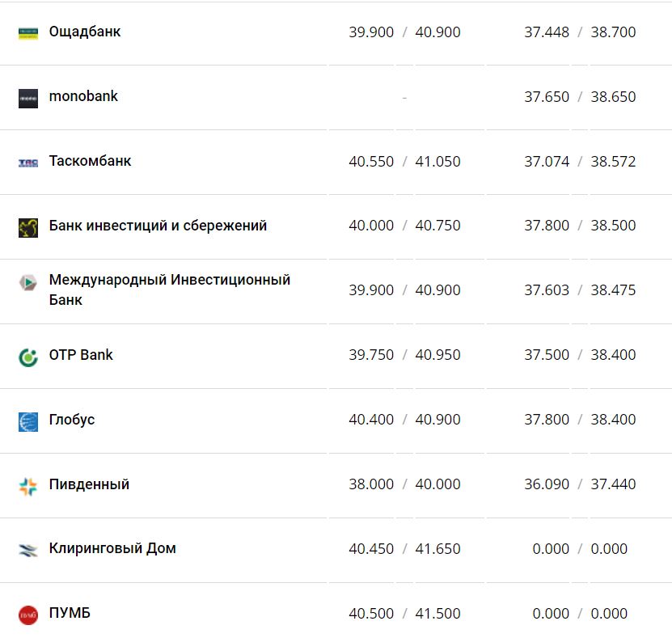672x638 pixels.
Task: Click the Банк инвестиций и сбережений logo
Action: point(28,227)
